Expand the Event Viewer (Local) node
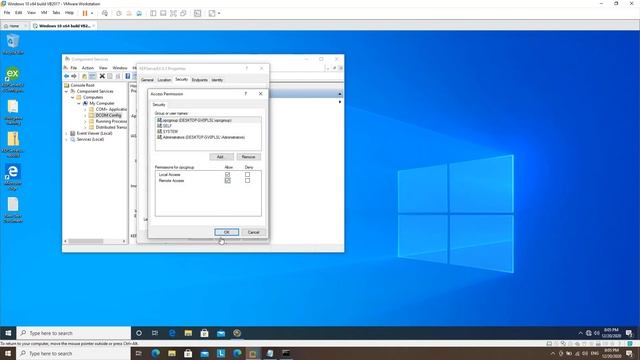The height and width of the screenshot is (360, 640). [x=67, y=133]
